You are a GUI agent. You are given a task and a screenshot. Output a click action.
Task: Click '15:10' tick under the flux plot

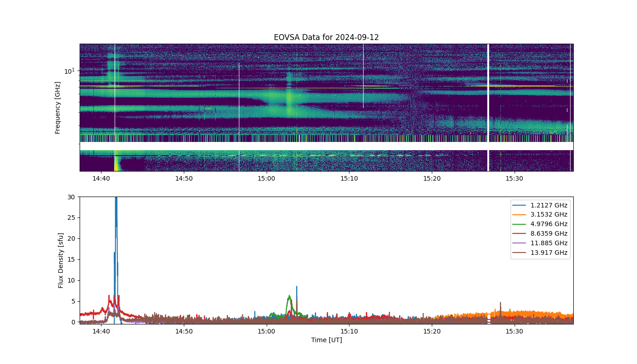(349, 332)
